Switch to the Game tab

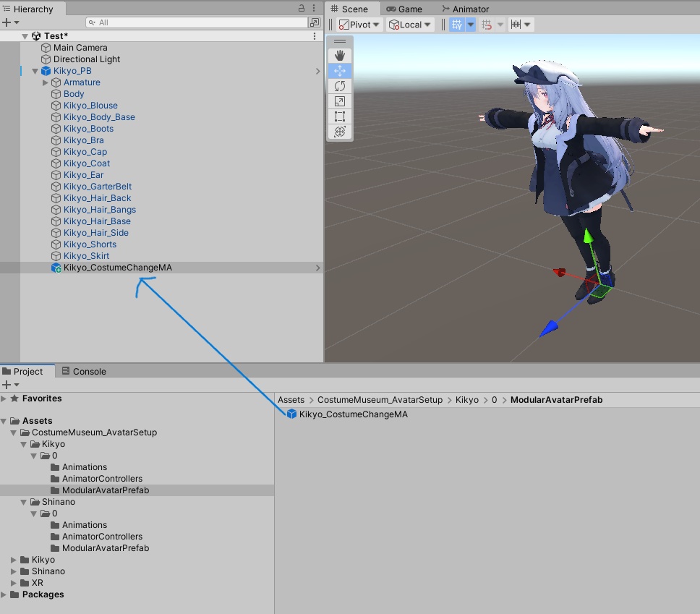pos(404,9)
